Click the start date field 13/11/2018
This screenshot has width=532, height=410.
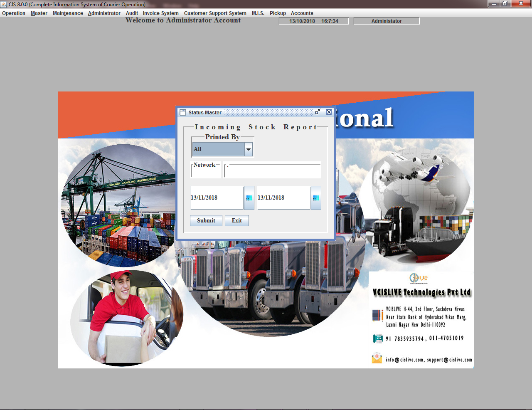[217, 198]
